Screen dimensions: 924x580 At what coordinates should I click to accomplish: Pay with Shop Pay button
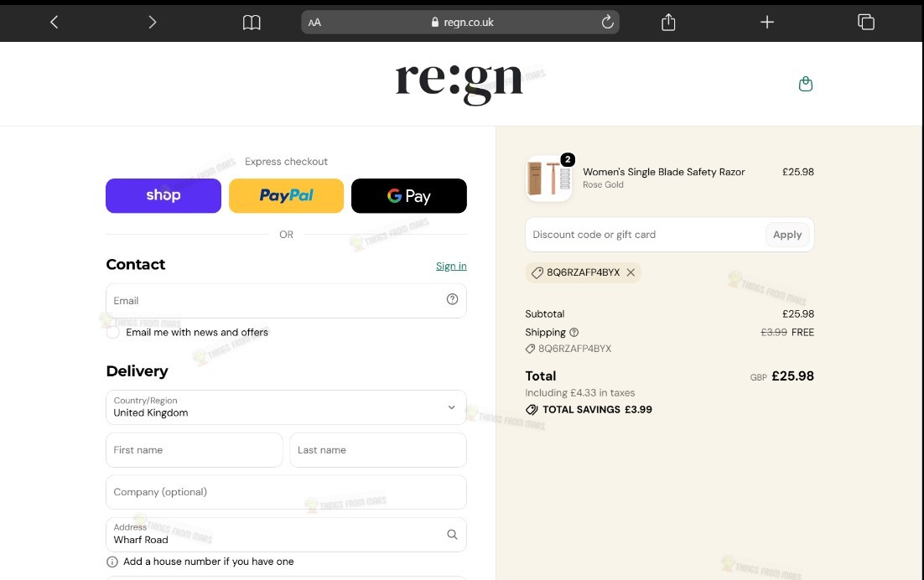point(164,195)
